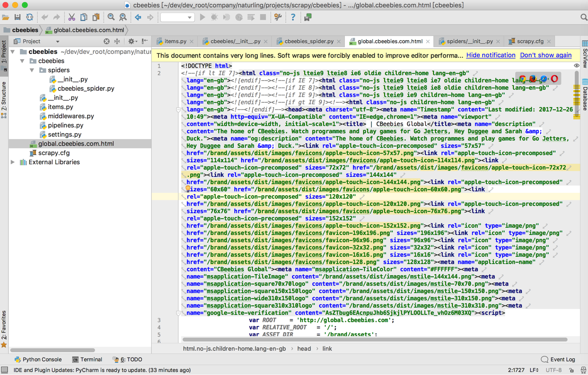This screenshot has width=588, height=375.
Task: Open the run configuration dropdown
Action: 177,17
